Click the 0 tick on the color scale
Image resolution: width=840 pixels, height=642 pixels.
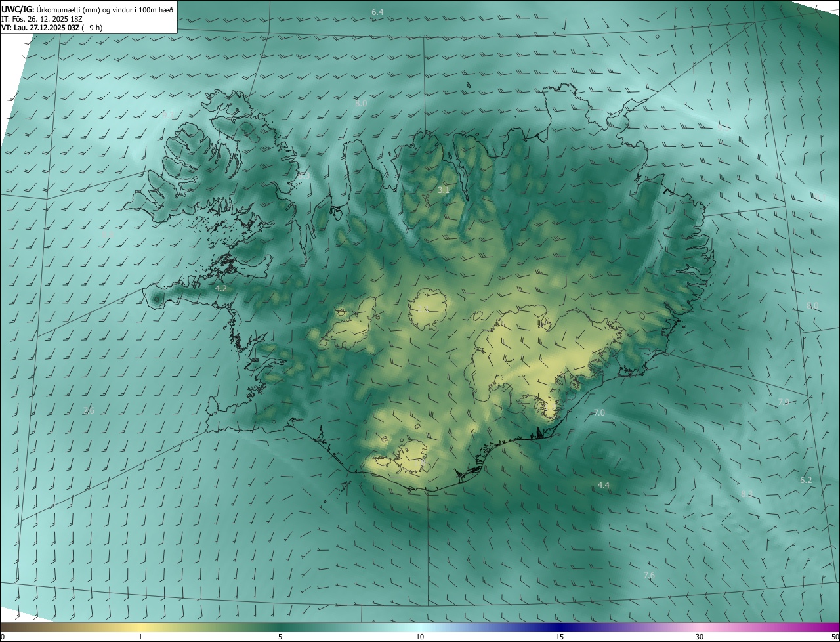click(3, 637)
